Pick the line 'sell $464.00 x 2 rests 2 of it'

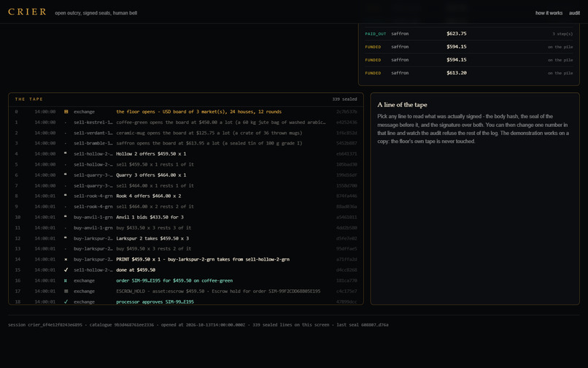click(186, 207)
